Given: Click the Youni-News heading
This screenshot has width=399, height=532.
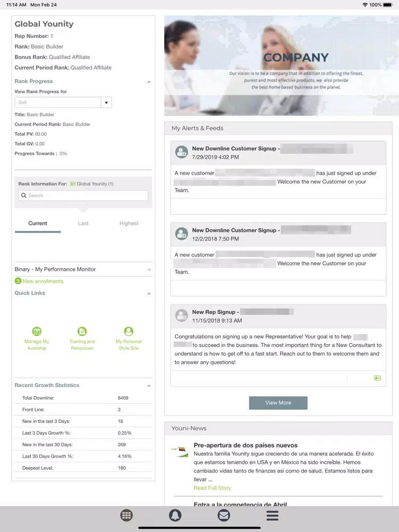Looking at the screenshot, I should click(189, 428).
